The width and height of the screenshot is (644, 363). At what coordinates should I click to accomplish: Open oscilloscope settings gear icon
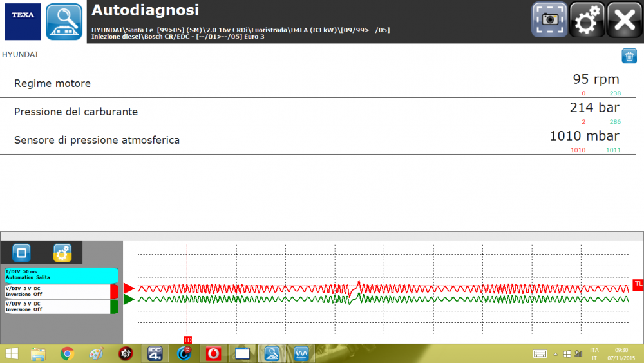(62, 252)
